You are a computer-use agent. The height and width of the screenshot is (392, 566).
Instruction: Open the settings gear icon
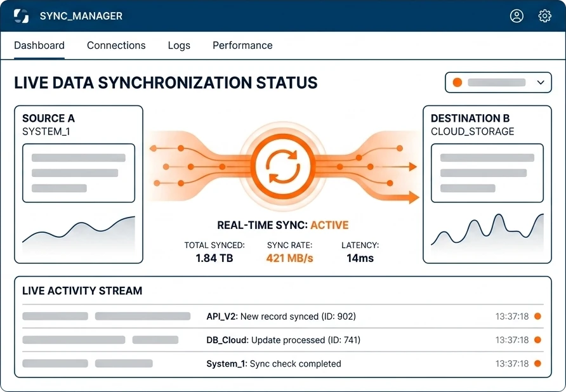pos(544,16)
